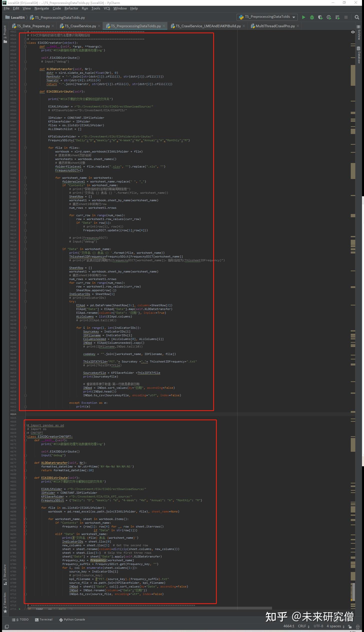Image resolution: width=364 pixels, height=632 pixels.
Task: Close the TS_CrawlService_LMEAndEIAKPIBuild.py tab
Action: (x=244, y=26)
